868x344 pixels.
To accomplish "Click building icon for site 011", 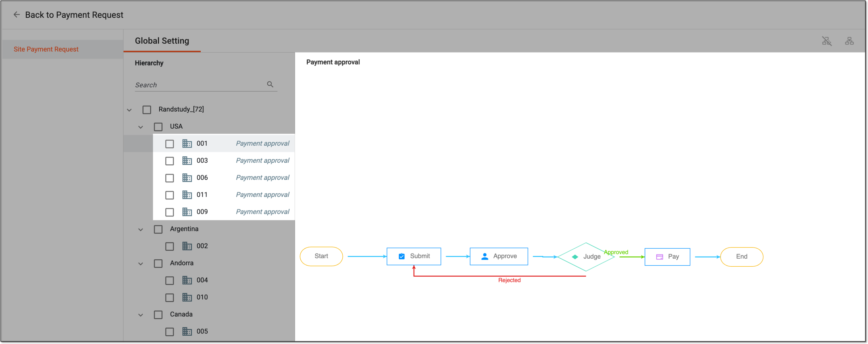I will (187, 195).
